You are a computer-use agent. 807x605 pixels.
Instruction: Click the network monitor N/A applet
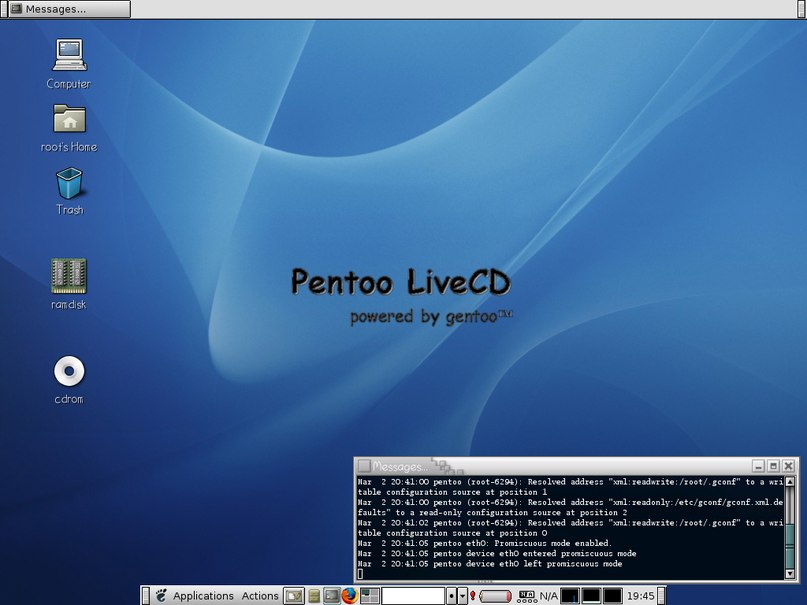538,596
